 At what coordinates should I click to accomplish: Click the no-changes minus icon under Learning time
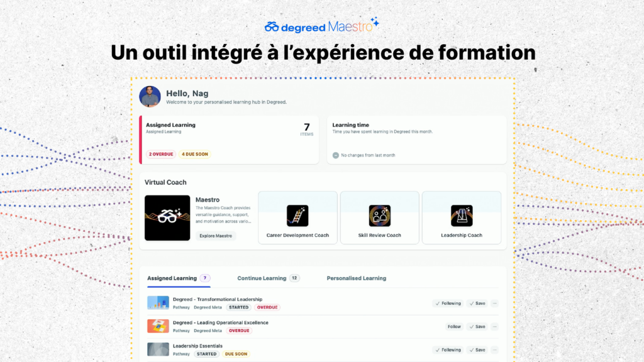(336, 155)
